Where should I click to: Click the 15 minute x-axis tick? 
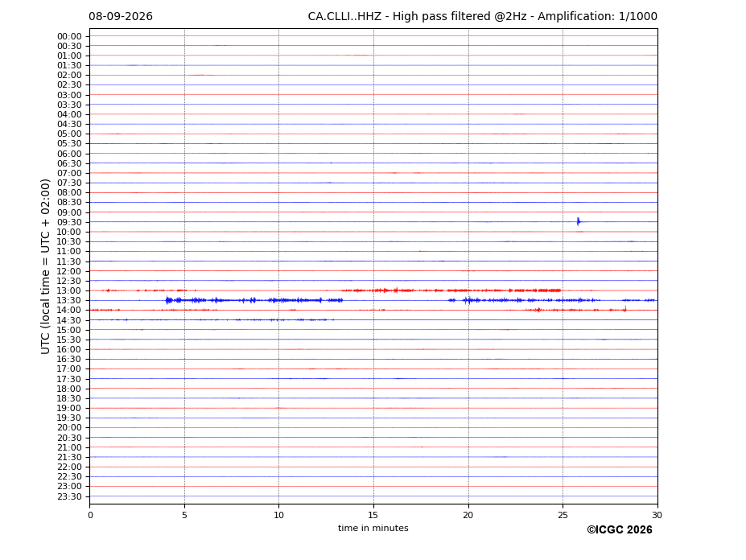coord(373,515)
